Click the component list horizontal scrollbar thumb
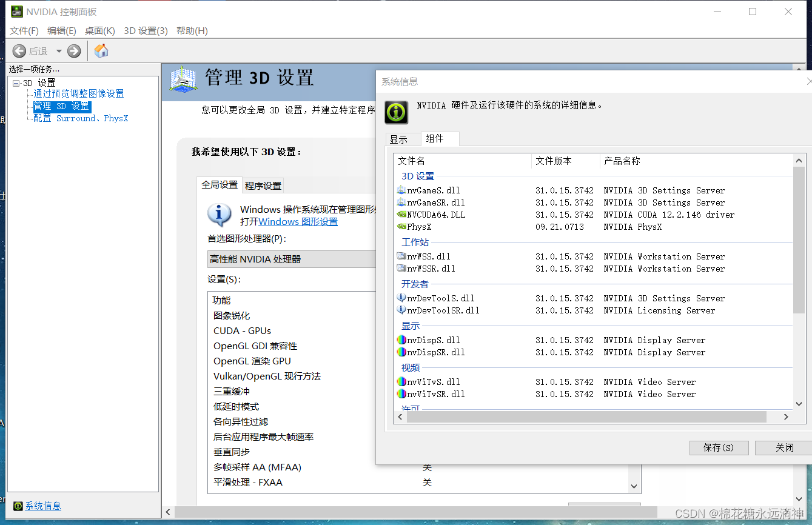 click(587, 417)
